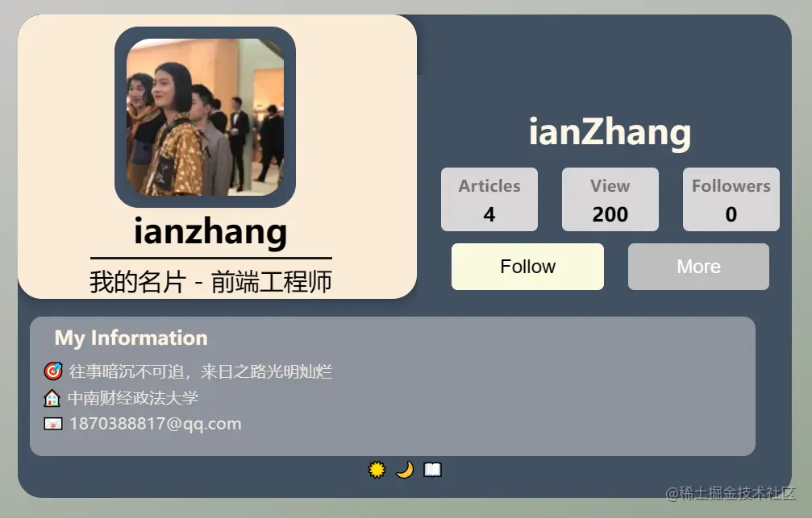Click the 中南财经政法大学 school text
This screenshot has width=812, height=518.
point(133,398)
